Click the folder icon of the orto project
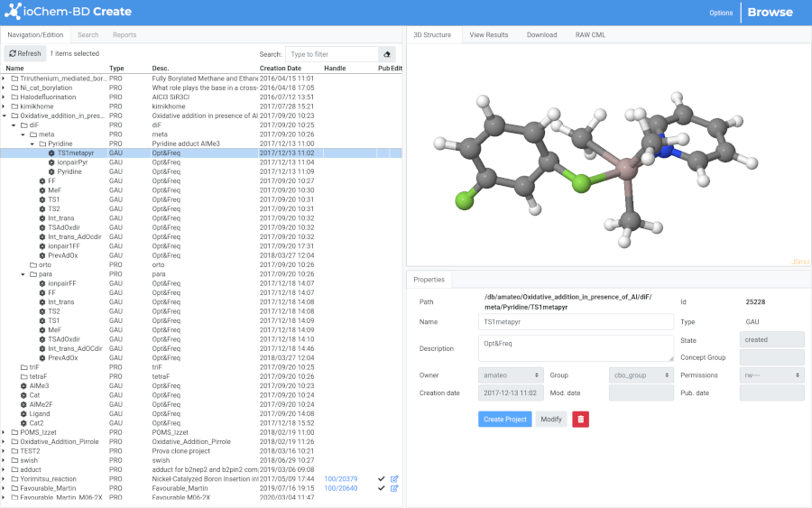 [x=33, y=265]
